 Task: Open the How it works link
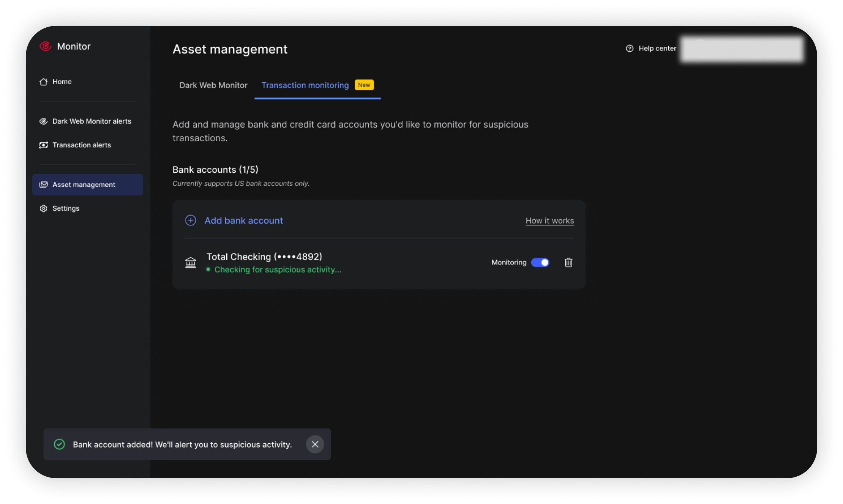[549, 220]
